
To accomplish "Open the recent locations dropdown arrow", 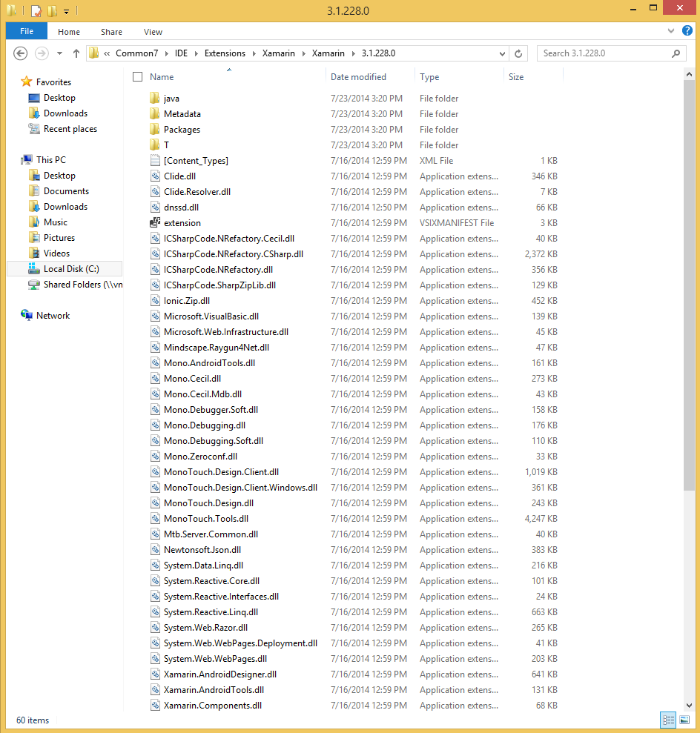I will tap(59, 53).
